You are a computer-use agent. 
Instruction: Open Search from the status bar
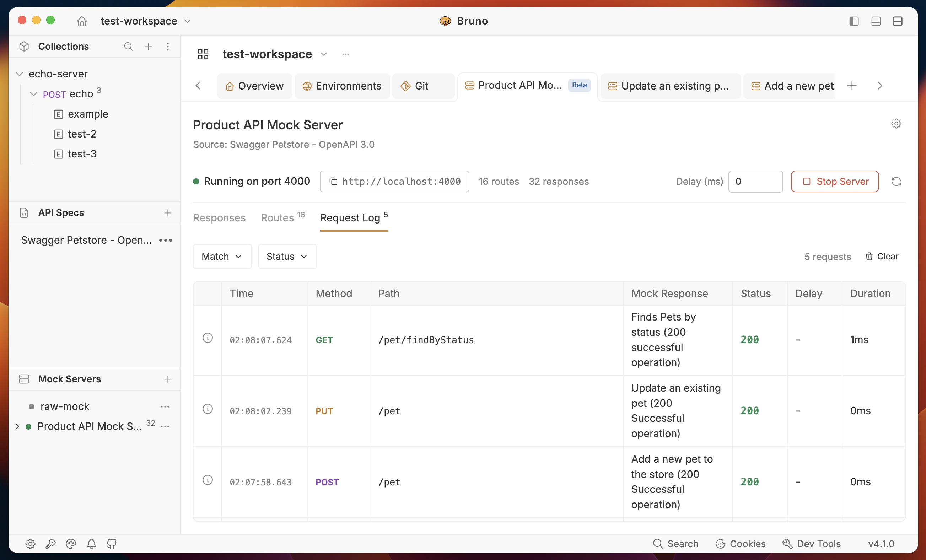(675, 544)
